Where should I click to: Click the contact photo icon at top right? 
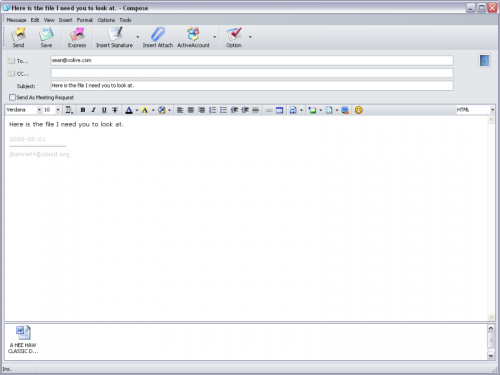[x=484, y=61]
